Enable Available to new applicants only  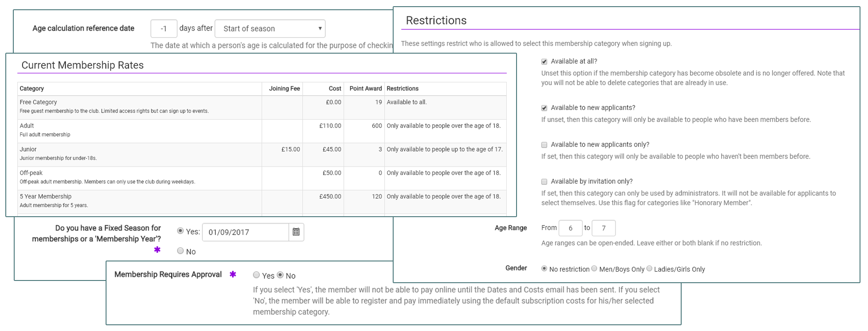(x=544, y=145)
